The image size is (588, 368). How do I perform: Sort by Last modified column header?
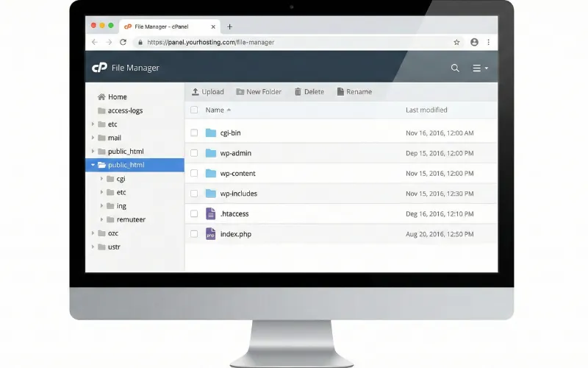tap(426, 110)
